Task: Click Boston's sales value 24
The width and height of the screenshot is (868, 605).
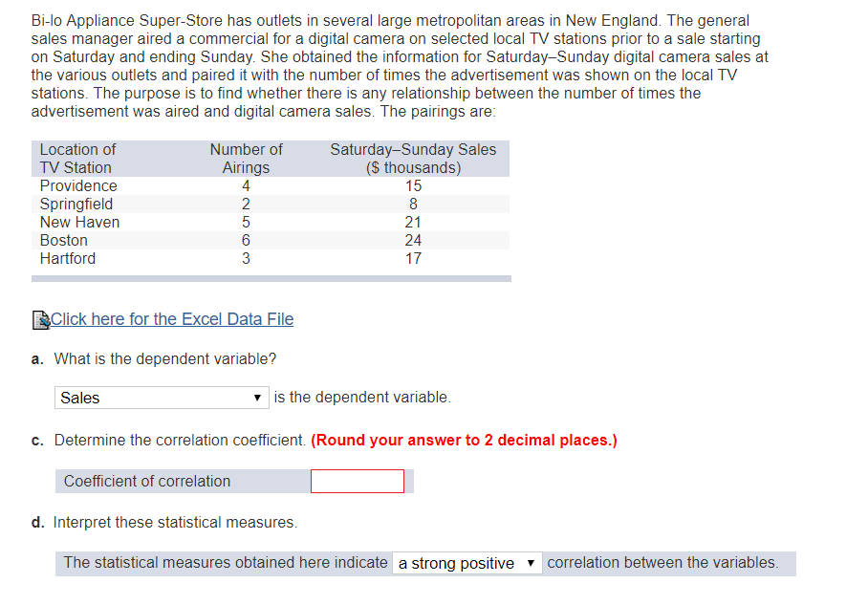Action: pos(413,240)
